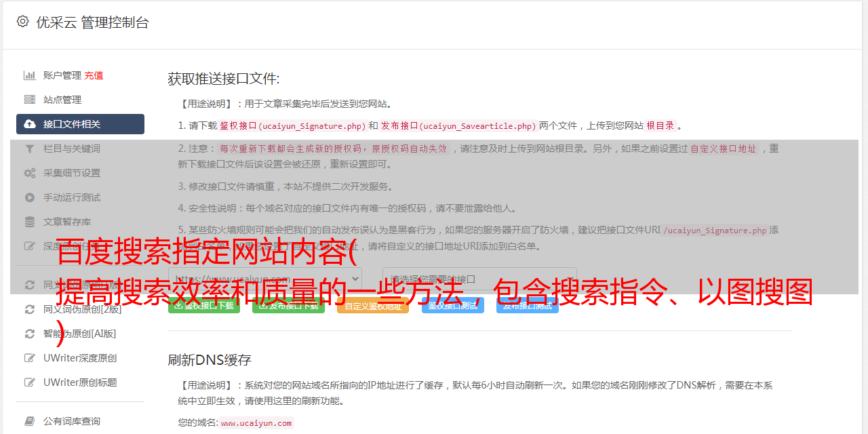Screen dimensions: 868x434
Task: Click the book icon for 公有词库查询
Action: [x=30, y=421]
